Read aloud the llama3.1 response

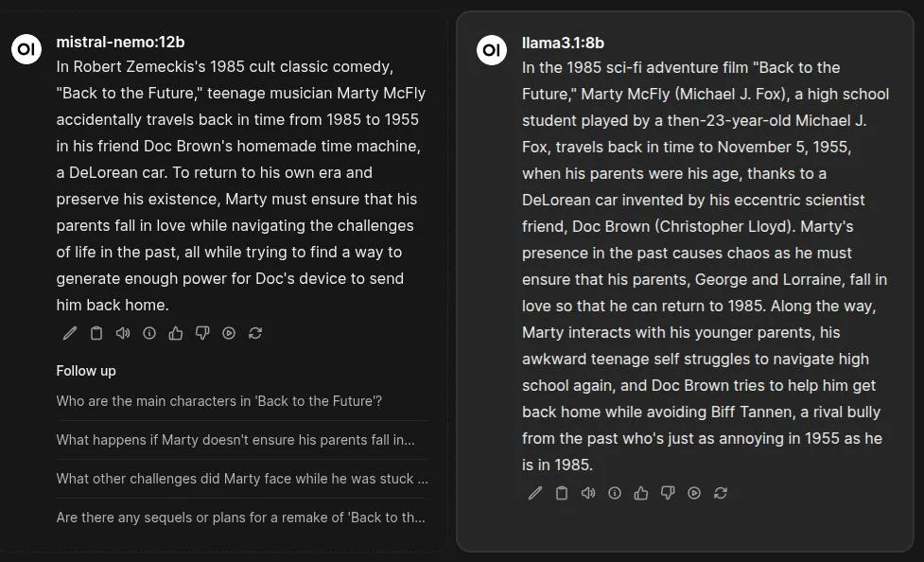point(588,493)
